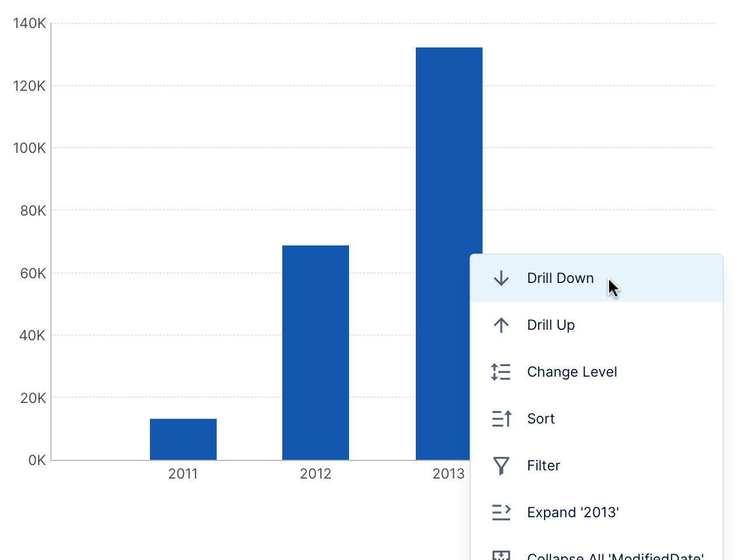Click the 2012 x-axis label
Screen dimensions: 742x560
[x=316, y=474]
